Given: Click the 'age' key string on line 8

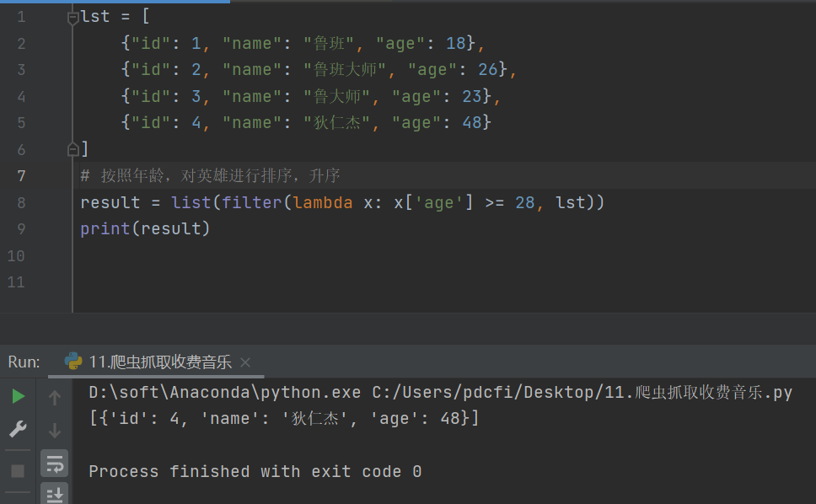Looking at the screenshot, I should [x=438, y=202].
